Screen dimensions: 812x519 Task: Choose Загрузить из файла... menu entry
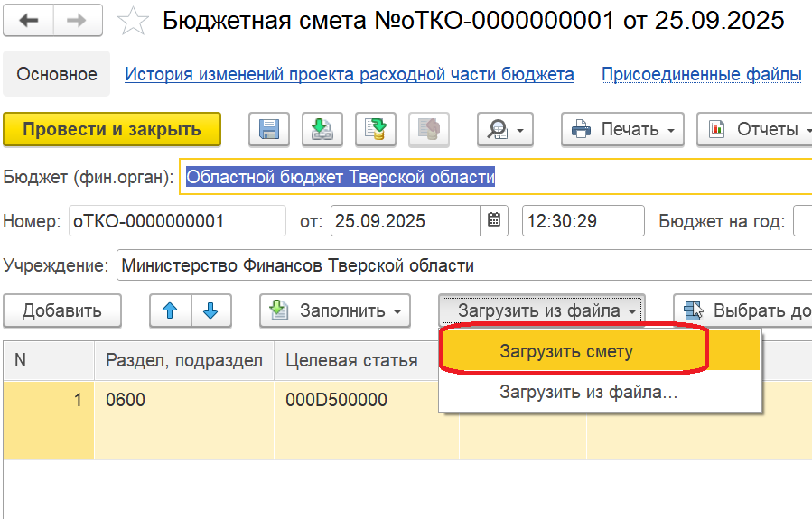[588, 393]
